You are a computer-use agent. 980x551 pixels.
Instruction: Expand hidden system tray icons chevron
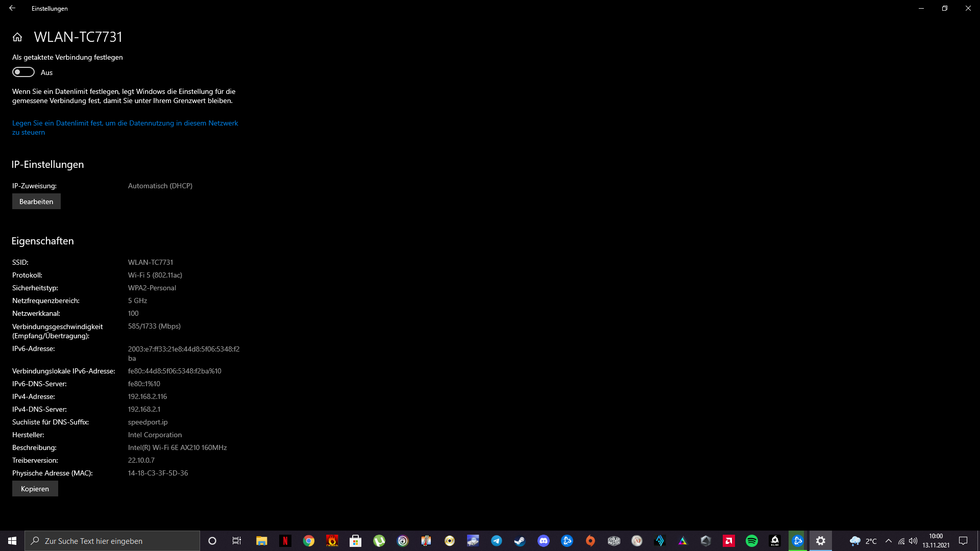pyautogui.click(x=889, y=541)
